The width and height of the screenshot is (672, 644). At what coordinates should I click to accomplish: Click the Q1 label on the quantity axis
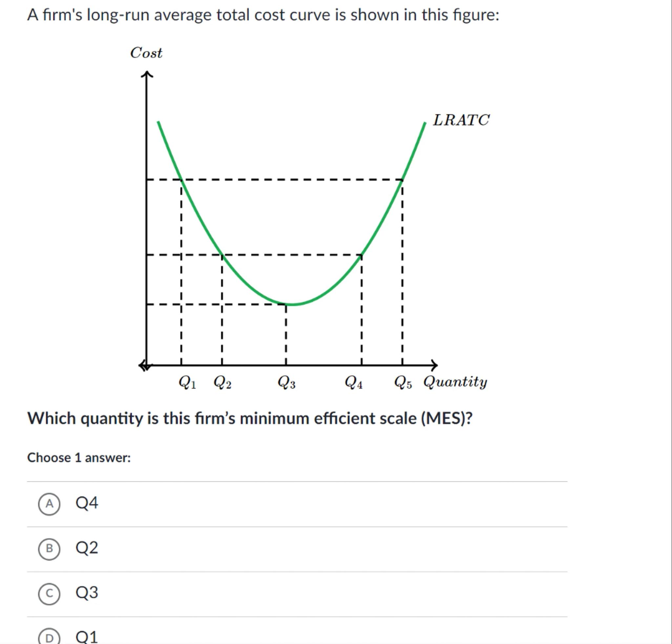tap(187, 382)
